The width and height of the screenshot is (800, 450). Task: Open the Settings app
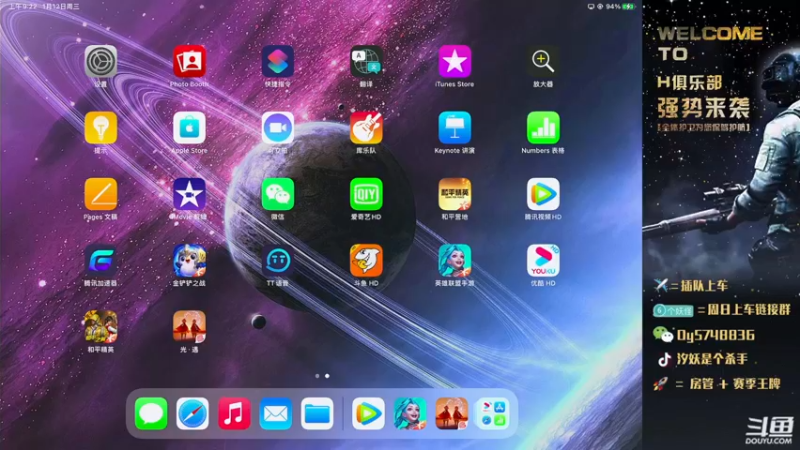pos(101,62)
